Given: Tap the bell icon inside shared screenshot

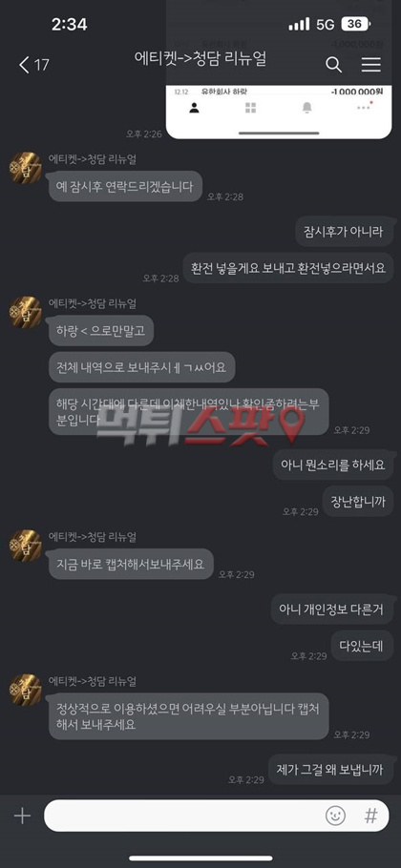Looking at the screenshot, I should tap(306, 108).
